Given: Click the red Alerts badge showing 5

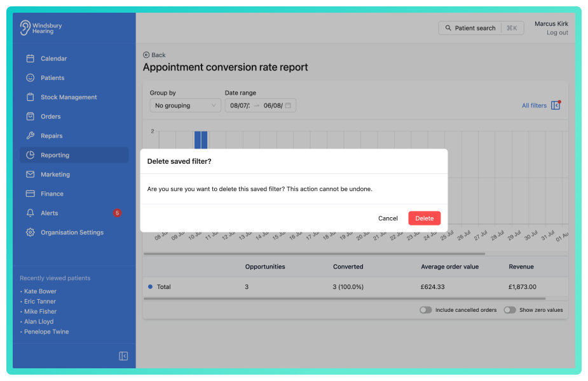Looking at the screenshot, I should coord(118,213).
